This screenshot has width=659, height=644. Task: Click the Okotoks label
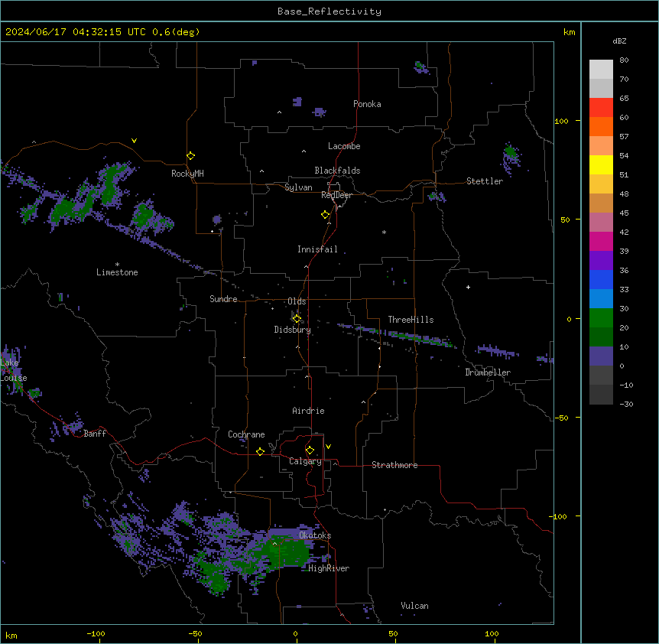(x=315, y=535)
